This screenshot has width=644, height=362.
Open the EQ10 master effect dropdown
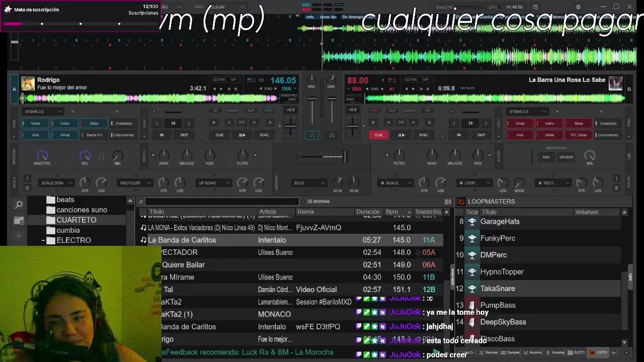click(308, 183)
